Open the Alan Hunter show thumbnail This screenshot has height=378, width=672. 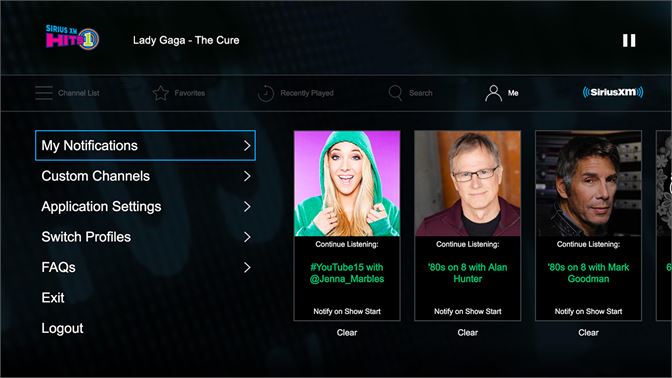click(x=468, y=183)
